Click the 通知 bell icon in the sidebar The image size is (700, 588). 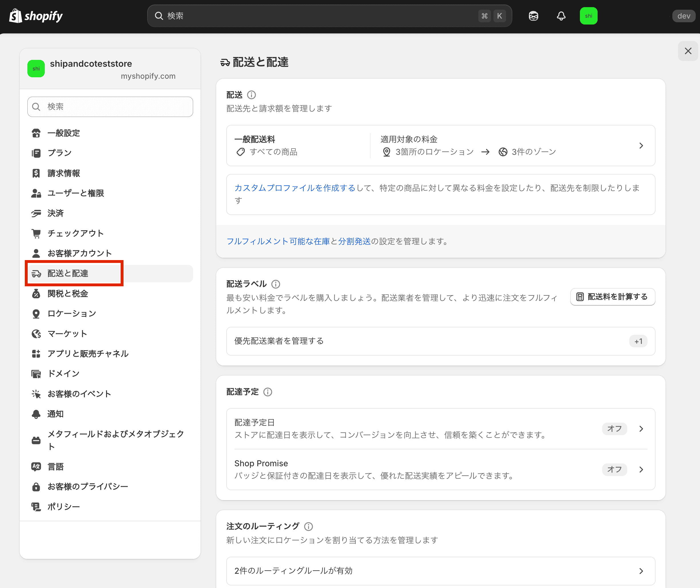pyautogui.click(x=36, y=414)
